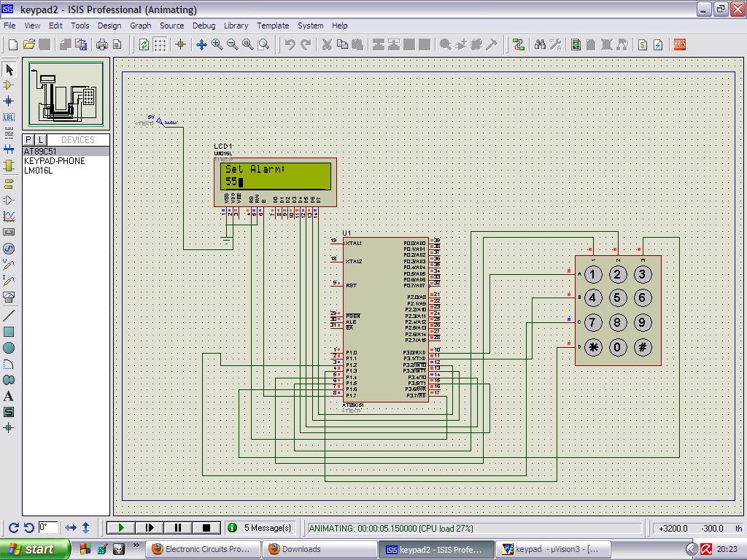The width and height of the screenshot is (747, 560).
Task: Click the P pick devices button
Action: click(x=28, y=139)
